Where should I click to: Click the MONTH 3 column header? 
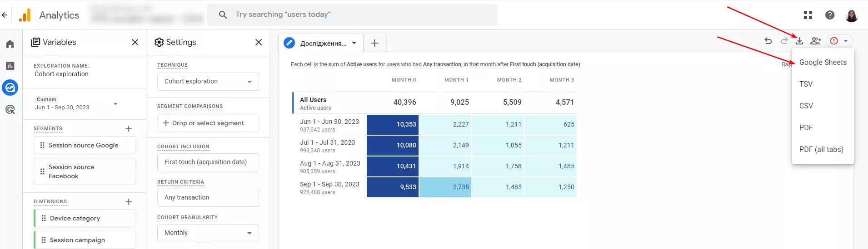[562, 80]
